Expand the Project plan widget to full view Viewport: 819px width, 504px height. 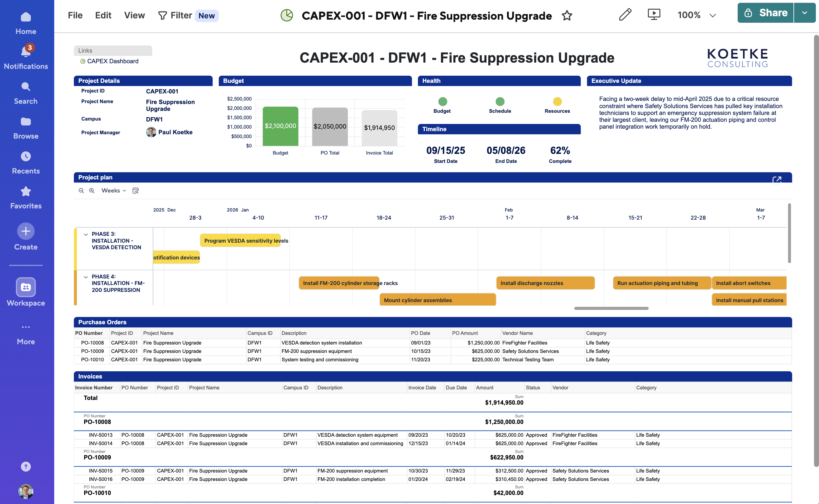[777, 180]
